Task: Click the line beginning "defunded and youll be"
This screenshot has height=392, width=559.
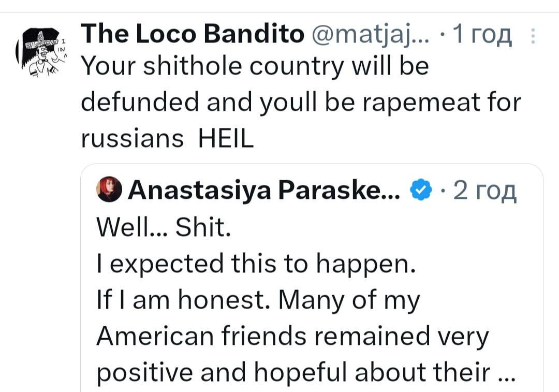Action: [x=300, y=103]
